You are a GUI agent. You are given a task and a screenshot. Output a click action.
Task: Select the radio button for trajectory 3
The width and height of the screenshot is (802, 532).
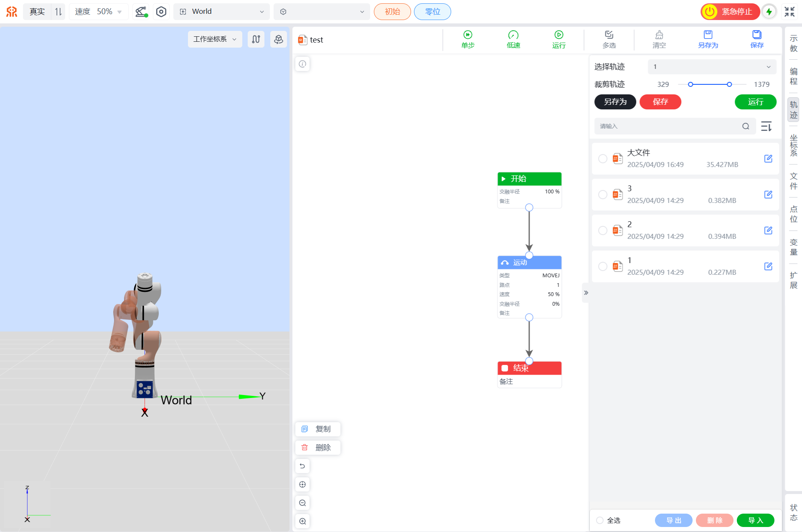[x=603, y=195]
